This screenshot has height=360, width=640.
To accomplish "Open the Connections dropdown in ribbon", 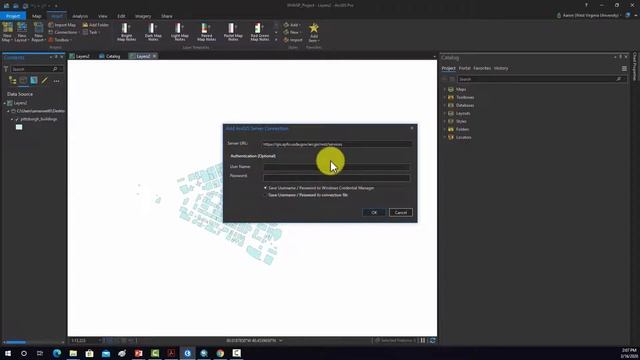I will (x=63, y=32).
